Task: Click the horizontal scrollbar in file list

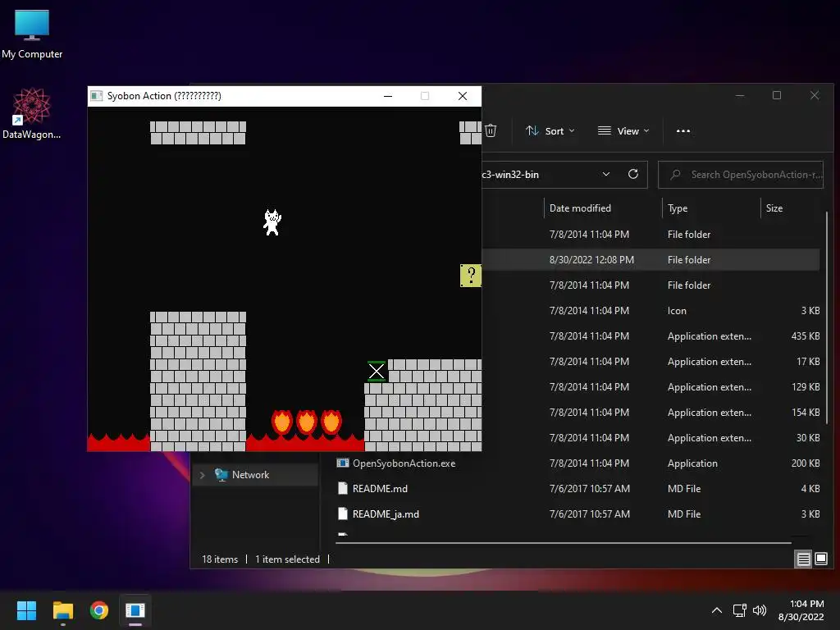Action: click(x=564, y=543)
